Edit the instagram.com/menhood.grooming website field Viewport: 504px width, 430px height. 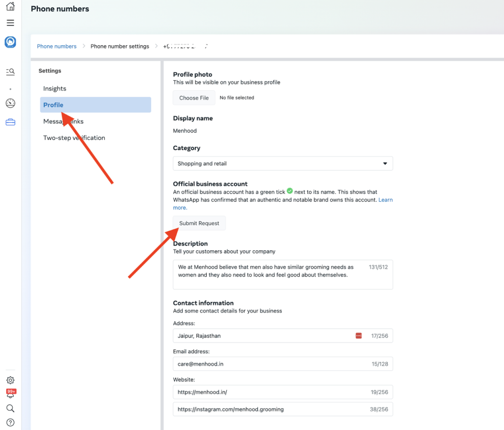coord(283,409)
